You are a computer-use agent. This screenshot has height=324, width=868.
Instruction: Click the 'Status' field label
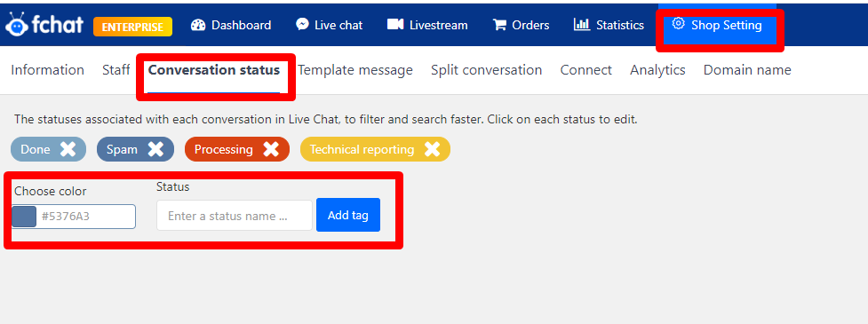172,187
